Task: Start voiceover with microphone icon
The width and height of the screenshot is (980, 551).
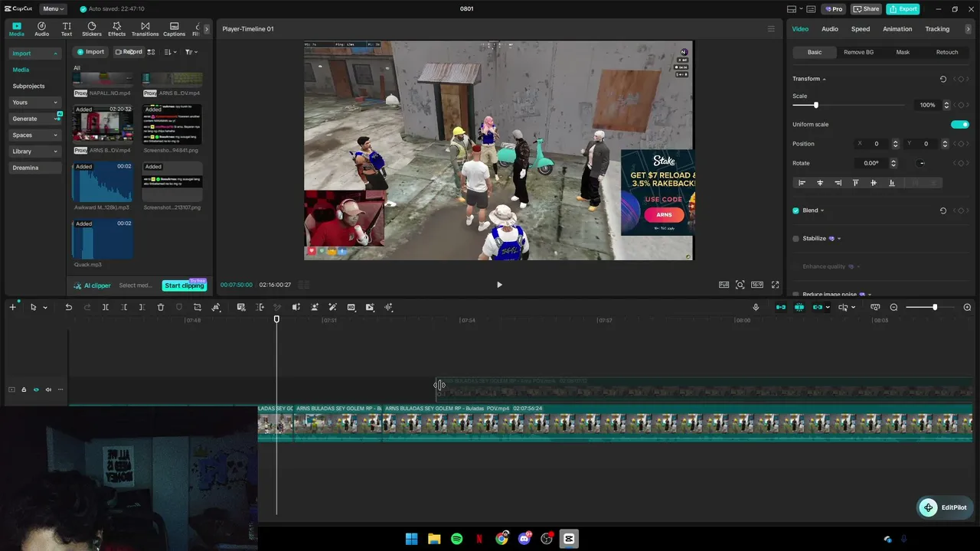Action: point(756,308)
